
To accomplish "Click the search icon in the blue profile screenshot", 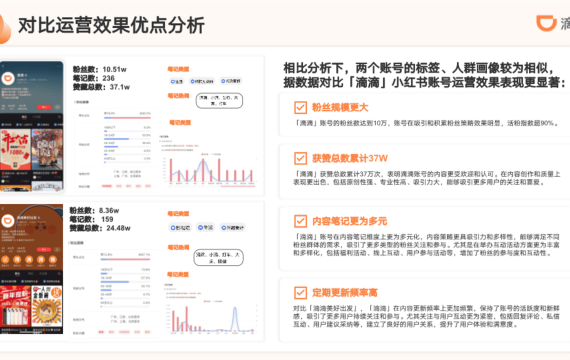I will [x=59, y=117].
